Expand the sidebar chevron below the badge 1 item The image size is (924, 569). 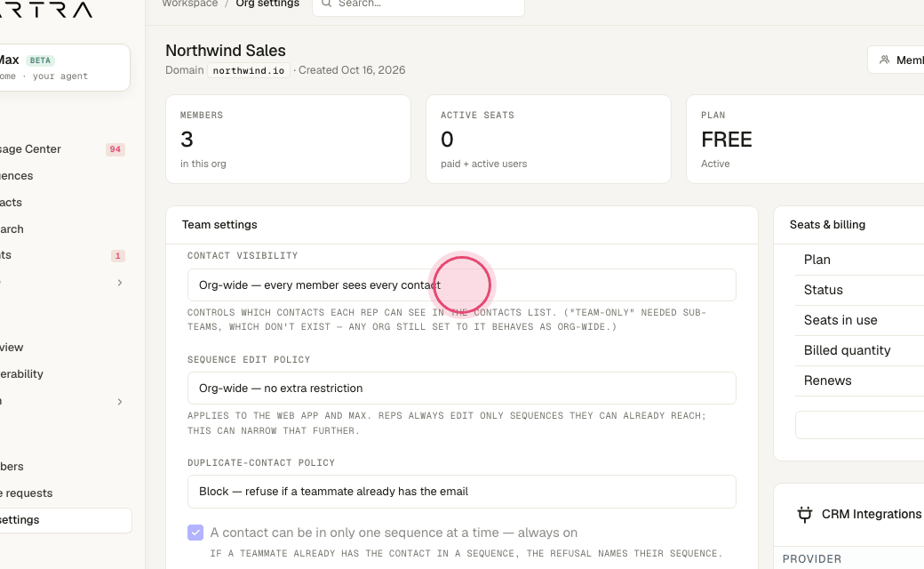[x=120, y=283]
